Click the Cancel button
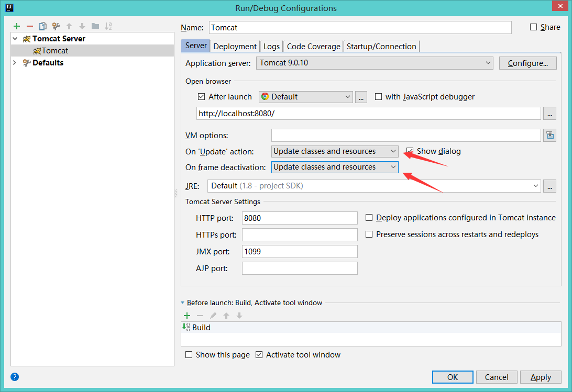 coord(497,377)
